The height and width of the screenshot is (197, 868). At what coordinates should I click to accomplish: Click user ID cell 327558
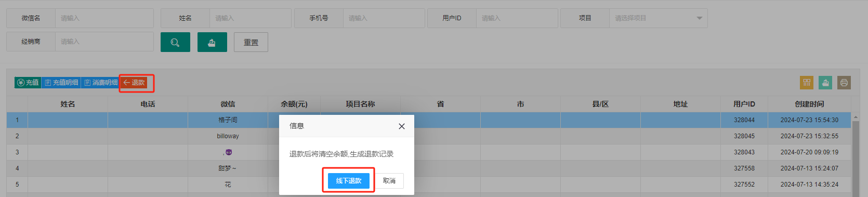(744, 168)
